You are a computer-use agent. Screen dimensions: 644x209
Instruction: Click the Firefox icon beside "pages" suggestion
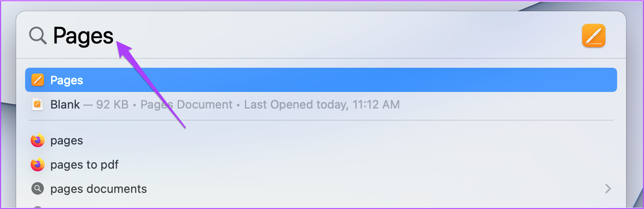tap(38, 140)
